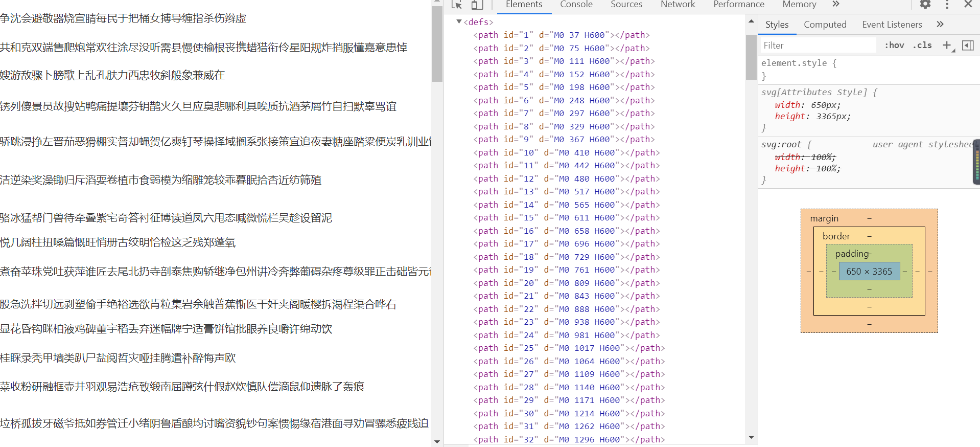
Task: Click the text line starting 争沈会避敬器
Action: tap(123, 18)
